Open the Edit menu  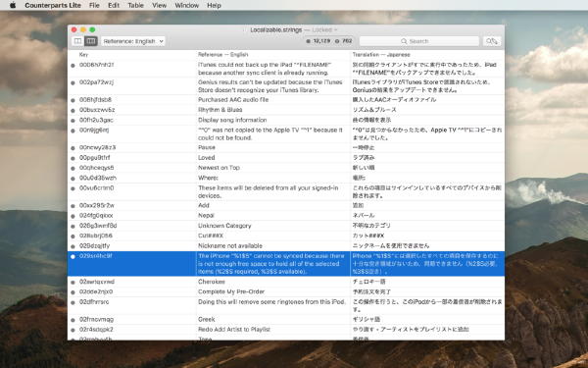click(x=114, y=5)
